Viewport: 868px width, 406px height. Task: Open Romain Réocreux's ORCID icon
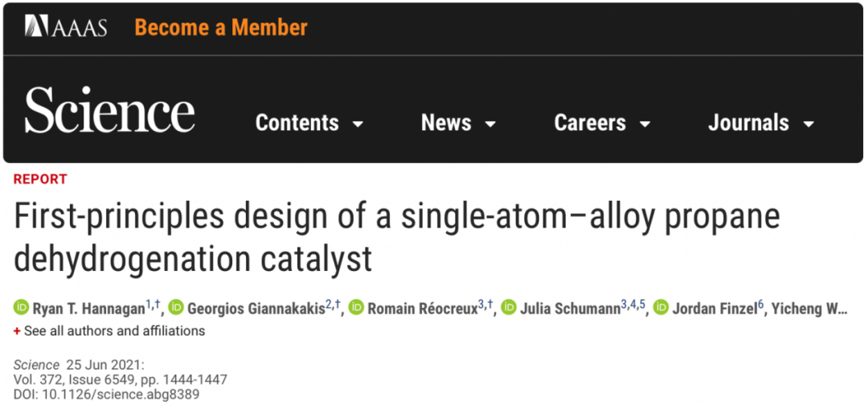(x=356, y=307)
